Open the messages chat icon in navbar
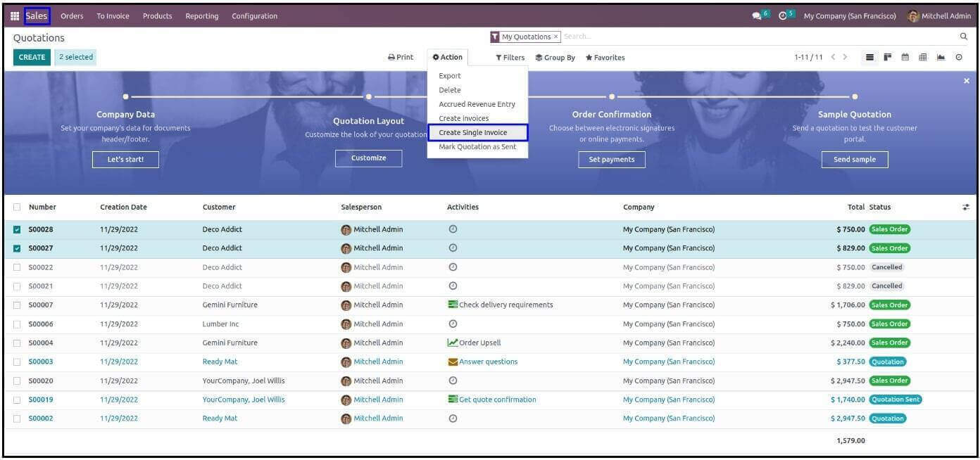This screenshot has width=980, height=460. (757, 15)
